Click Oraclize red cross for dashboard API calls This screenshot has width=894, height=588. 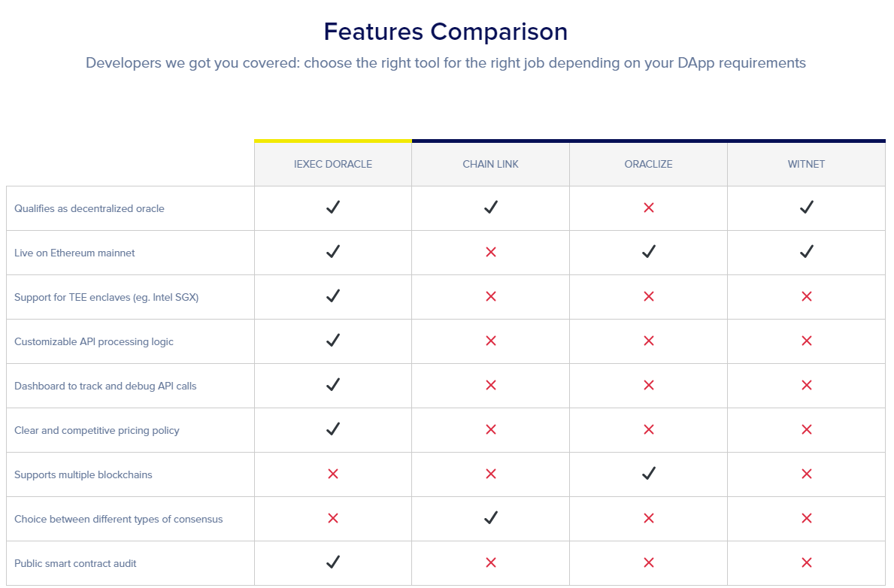(648, 386)
